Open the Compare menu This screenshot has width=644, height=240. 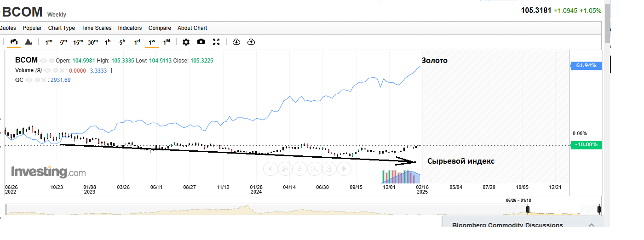click(160, 28)
